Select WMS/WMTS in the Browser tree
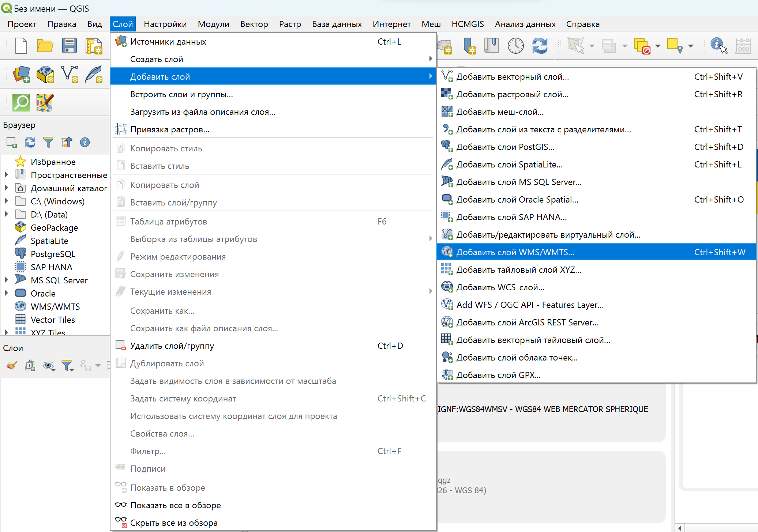This screenshot has height=532, width=758. [55, 306]
